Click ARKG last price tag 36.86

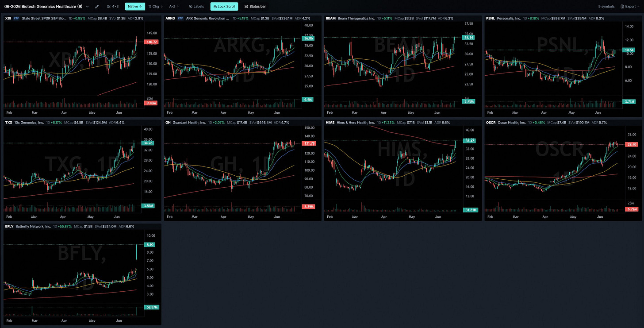click(309, 39)
